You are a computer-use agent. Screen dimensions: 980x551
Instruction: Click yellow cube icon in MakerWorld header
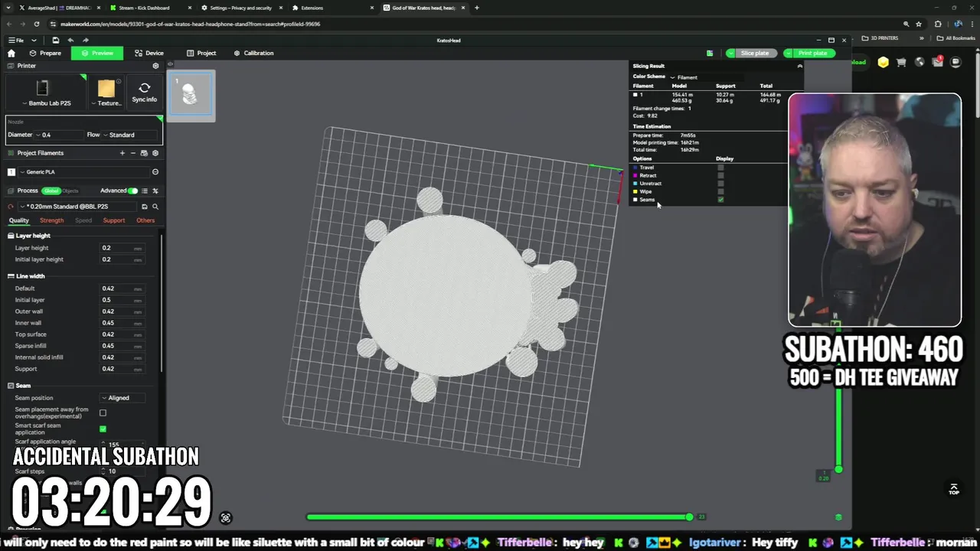(884, 62)
